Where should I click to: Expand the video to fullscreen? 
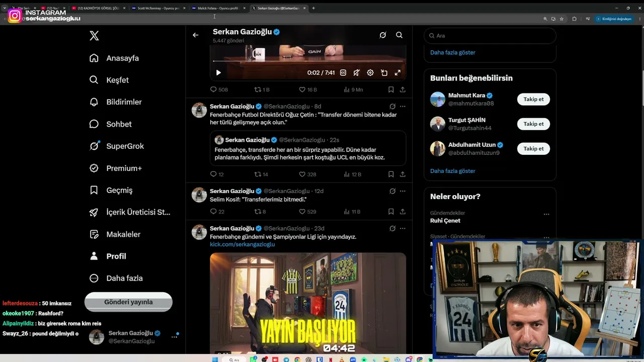point(397,73)
